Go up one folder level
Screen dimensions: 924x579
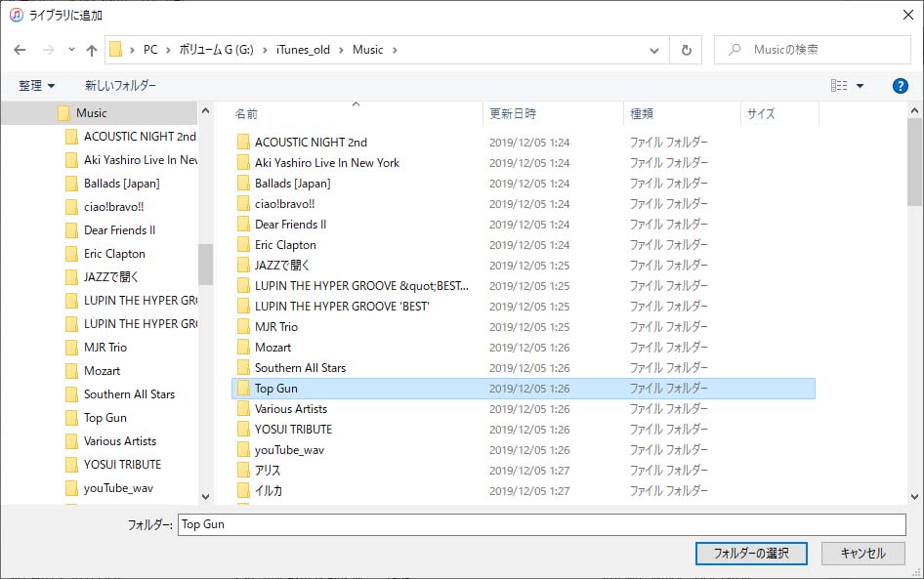coord(92,50)
